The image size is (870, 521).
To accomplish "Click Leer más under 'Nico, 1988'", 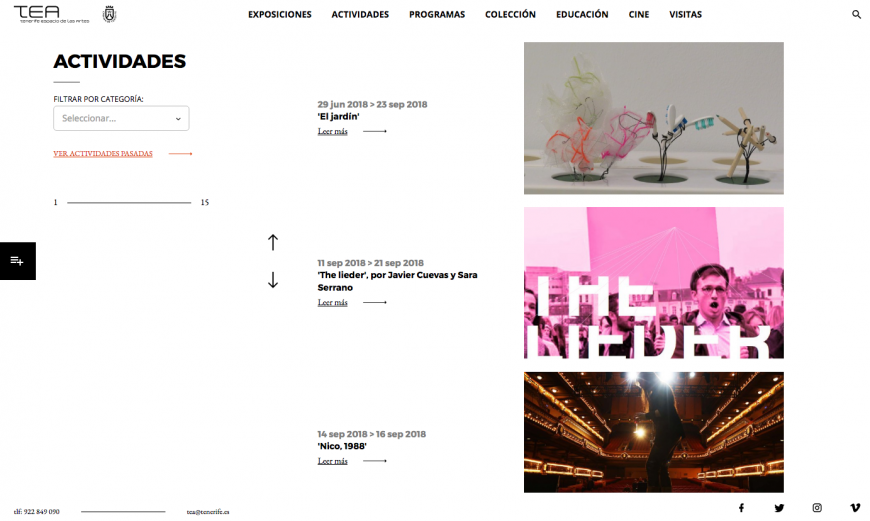I will pyautogui.click(x=332, y=461).
